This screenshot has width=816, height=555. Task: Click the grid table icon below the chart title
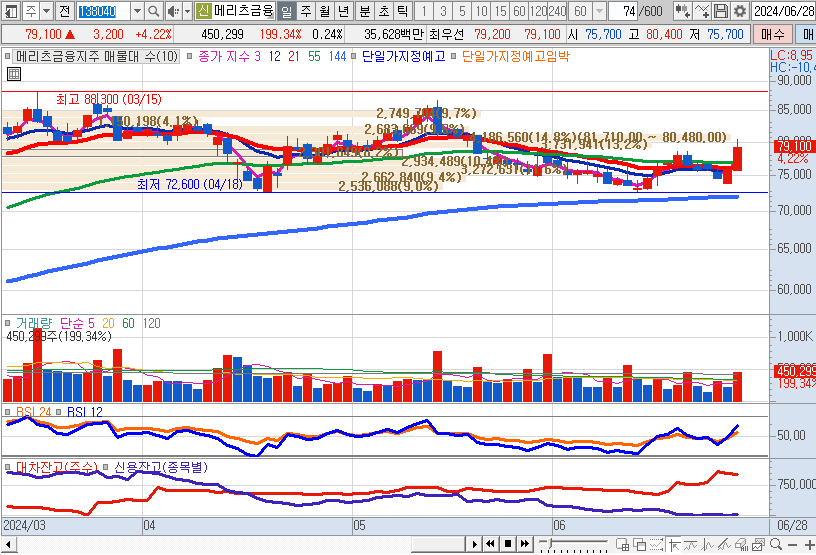pyautogui.click(x=13, y=74)
